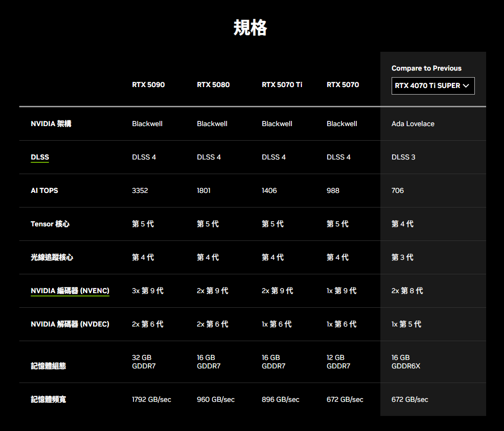
Task: Click the 32 GB GDDR7 memory cell
Action: coord(144,362)
